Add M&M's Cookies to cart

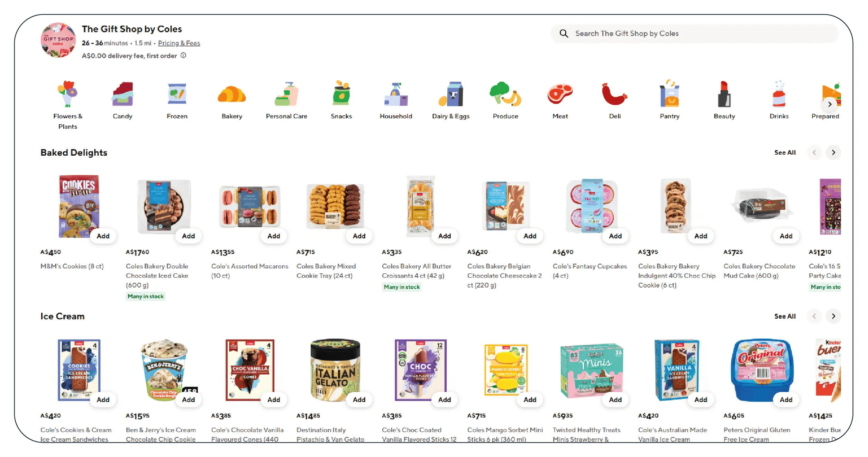[103, 236]
